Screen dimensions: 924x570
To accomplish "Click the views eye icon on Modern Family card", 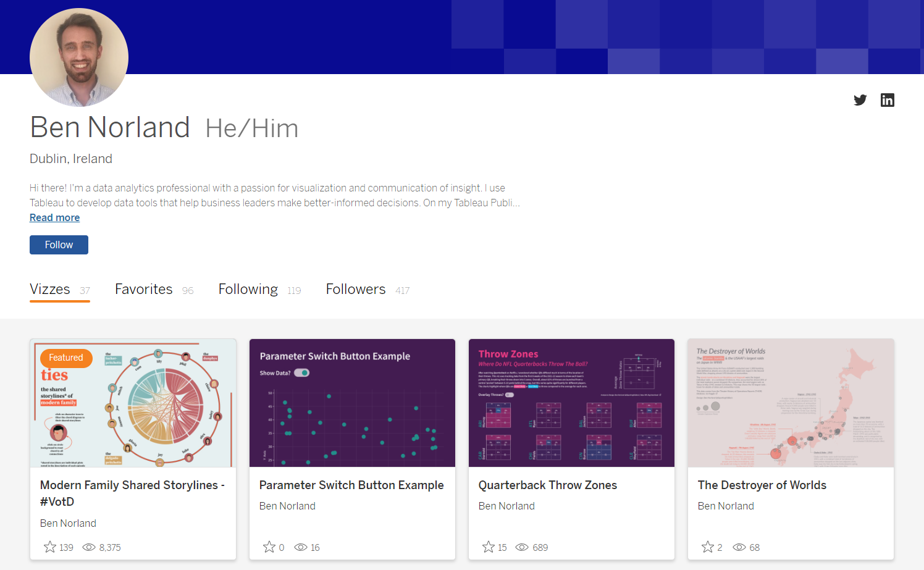I will coord(89,547).
